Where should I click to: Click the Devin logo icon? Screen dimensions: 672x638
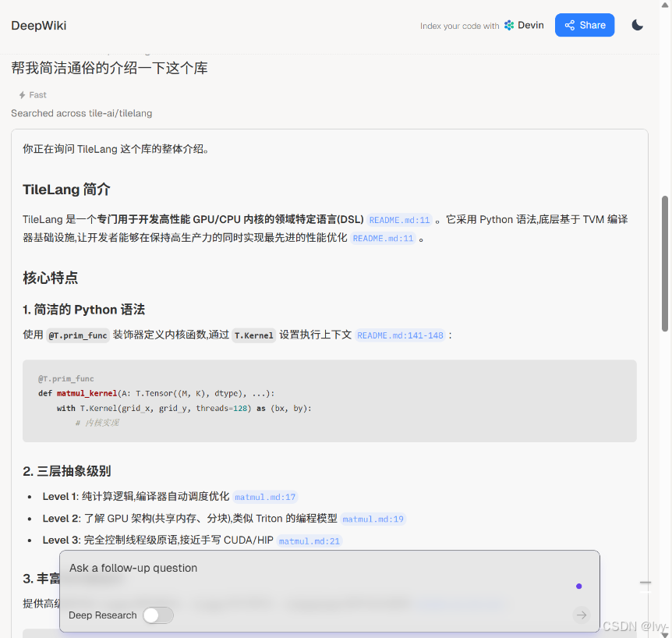point(509,25)
